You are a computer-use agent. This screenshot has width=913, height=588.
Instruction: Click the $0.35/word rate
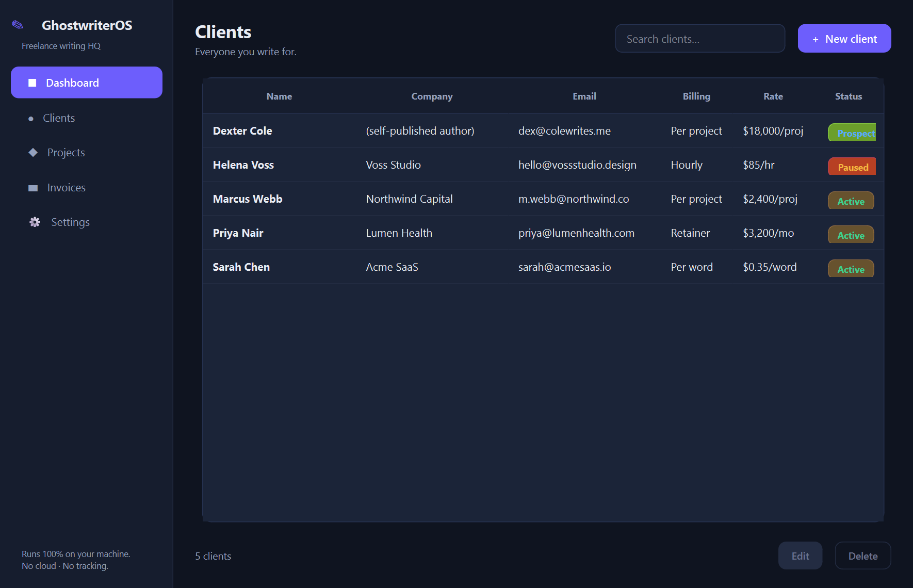tap(770, 267)
